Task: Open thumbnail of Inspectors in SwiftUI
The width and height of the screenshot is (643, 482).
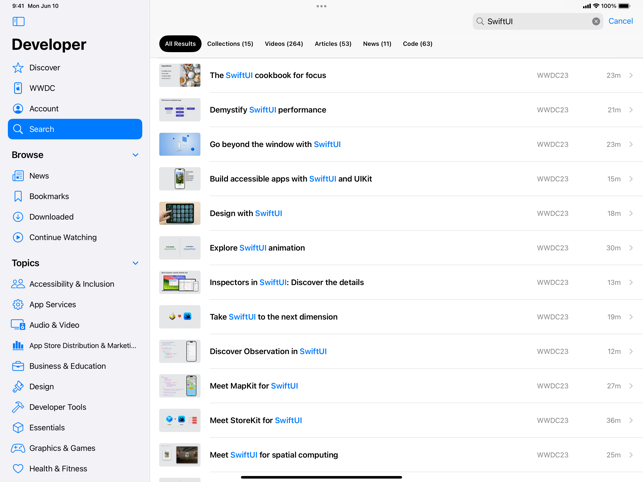Action: [x=180, y=282]
